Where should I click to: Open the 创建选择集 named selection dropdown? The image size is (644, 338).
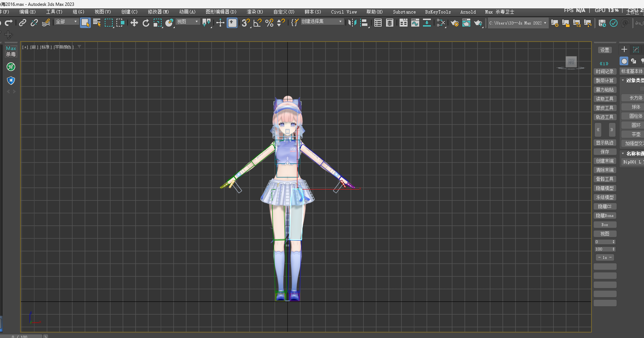[322, 22]
